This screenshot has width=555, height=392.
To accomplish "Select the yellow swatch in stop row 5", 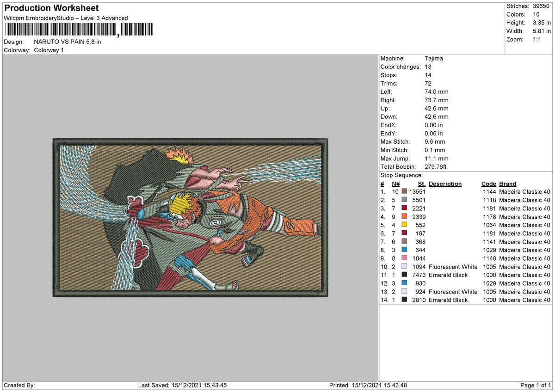I will 404,225.
